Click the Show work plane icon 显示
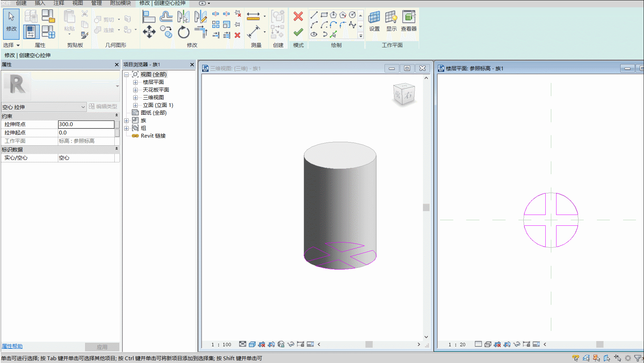This screenshot has width=644, height=363. (391, 21)
